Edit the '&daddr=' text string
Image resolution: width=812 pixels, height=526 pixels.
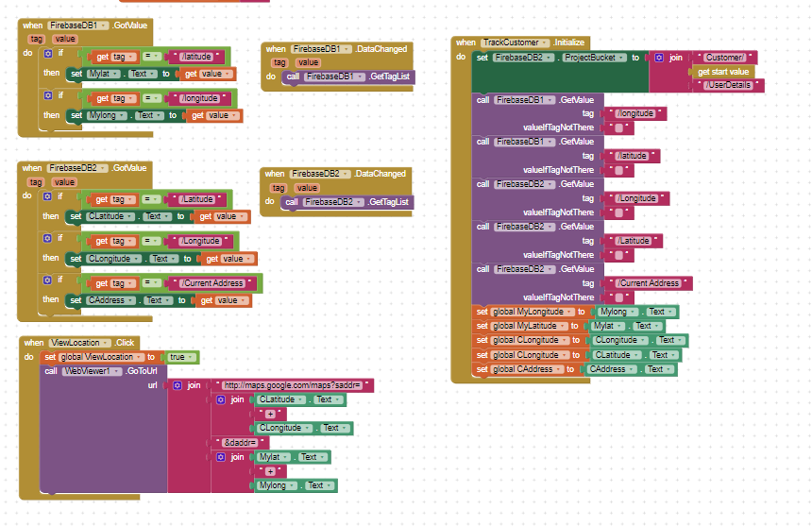point(244,442)
